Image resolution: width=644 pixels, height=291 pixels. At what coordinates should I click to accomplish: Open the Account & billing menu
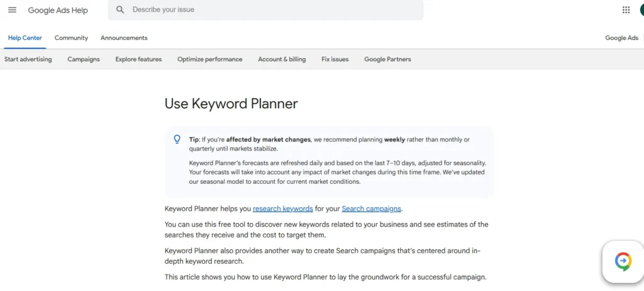[x=282, y=59]
